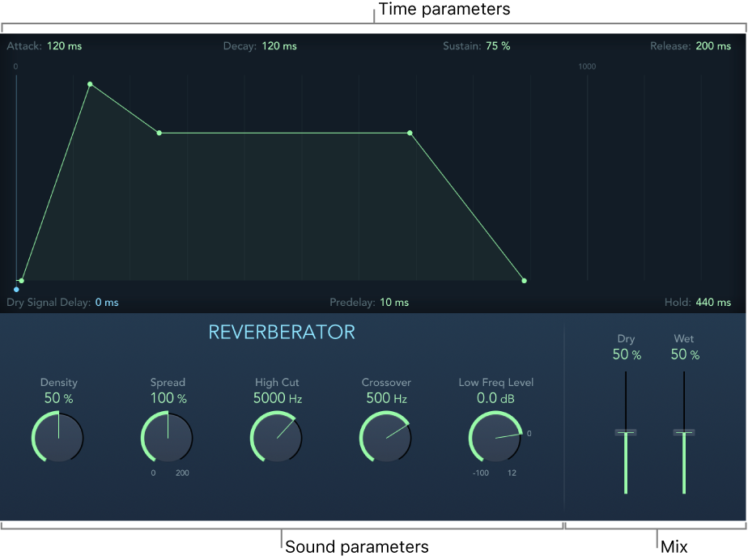Image resolution: width=748 pixels, height=560 pixels.
Task: Click the Spread knob
Action: click(x=167, y=437)
